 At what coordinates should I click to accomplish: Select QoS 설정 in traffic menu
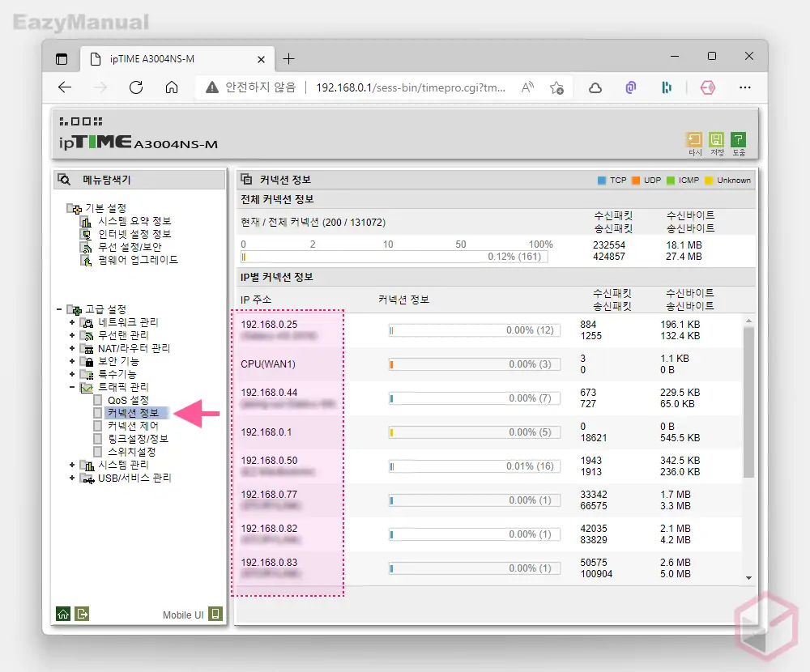(x=128, y=400)
